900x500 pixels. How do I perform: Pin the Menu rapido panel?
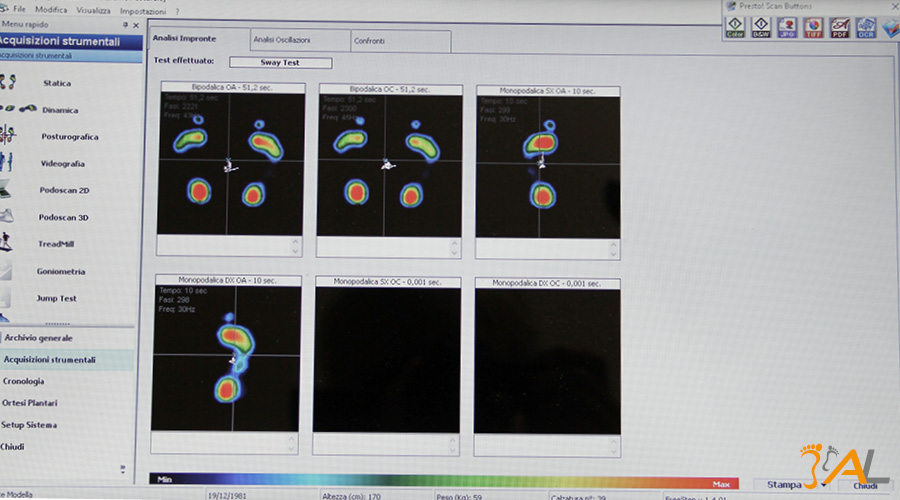[125, 25]
